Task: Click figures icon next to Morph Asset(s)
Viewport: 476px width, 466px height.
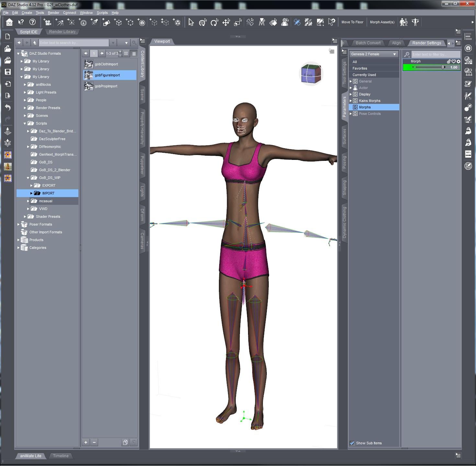Action: [403, 22]
